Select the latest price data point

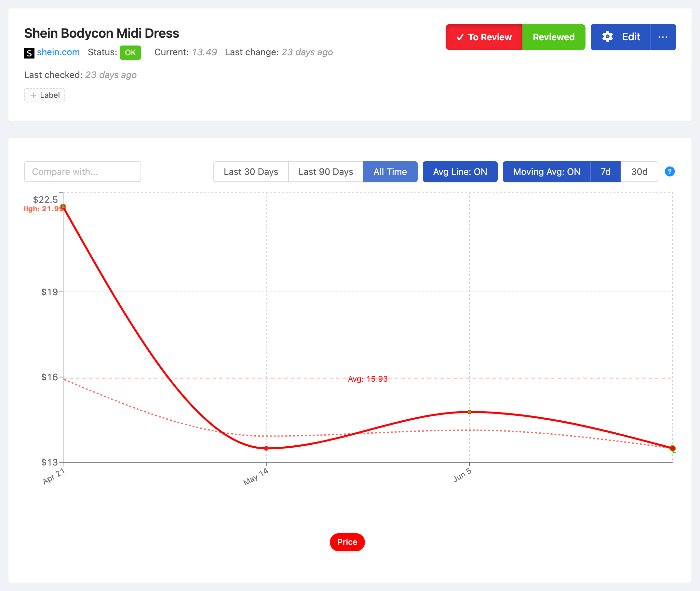(672, 448)
